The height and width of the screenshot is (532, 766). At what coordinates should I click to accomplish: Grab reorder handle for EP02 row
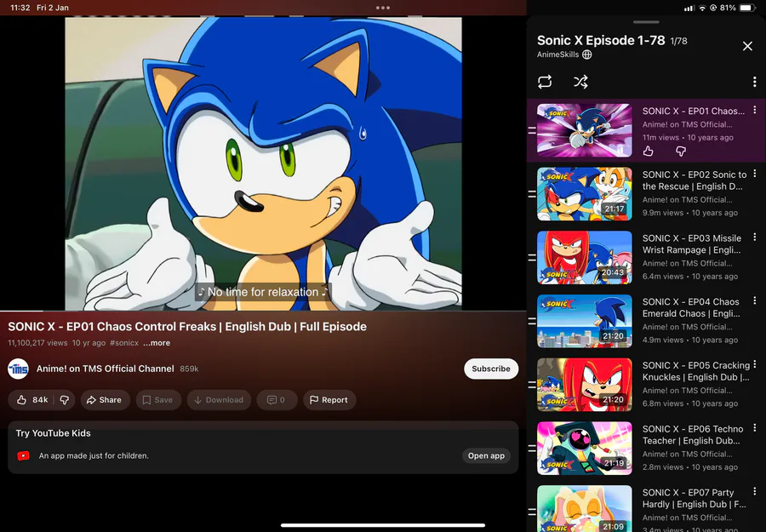pos(532,194)
